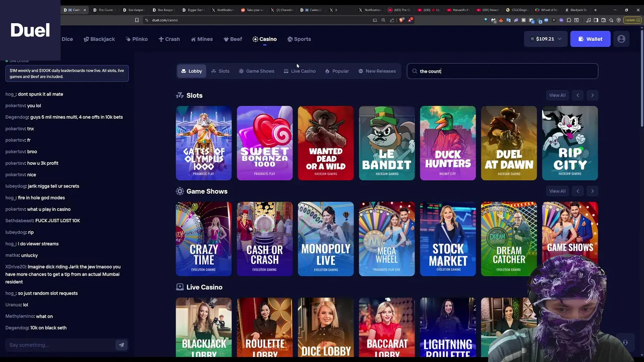Switch to the New Releases tab
The width and height of the screenshot is (644, 362).
377,71
